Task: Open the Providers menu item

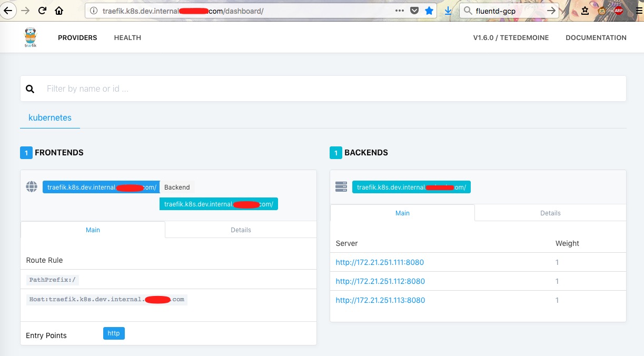Action: (77, 38)
